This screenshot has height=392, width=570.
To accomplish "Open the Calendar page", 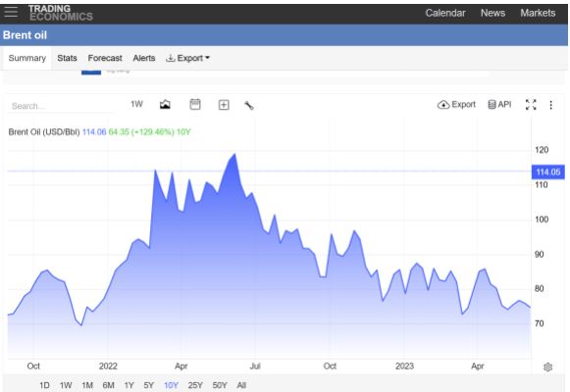I will coord(445,13).
